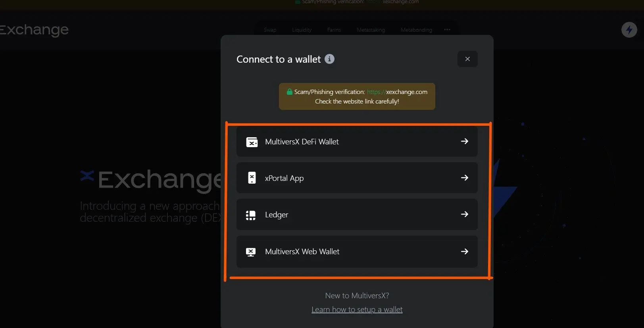Click the MultiversX Web Wallet monitor icon
Image resolution: width=644 pixels, height=328 pixels.
pos(251,252)
